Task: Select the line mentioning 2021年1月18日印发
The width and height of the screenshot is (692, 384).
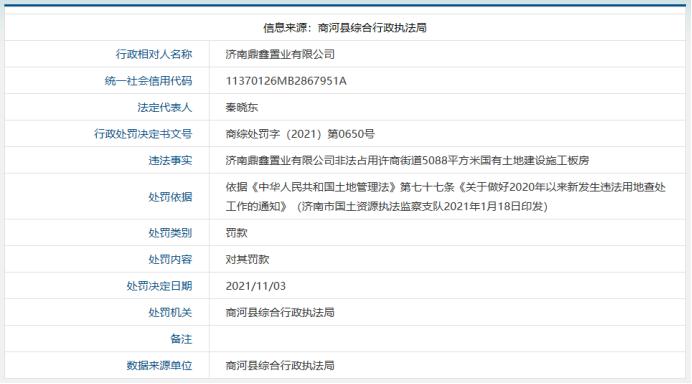Action: pos(386,206)
